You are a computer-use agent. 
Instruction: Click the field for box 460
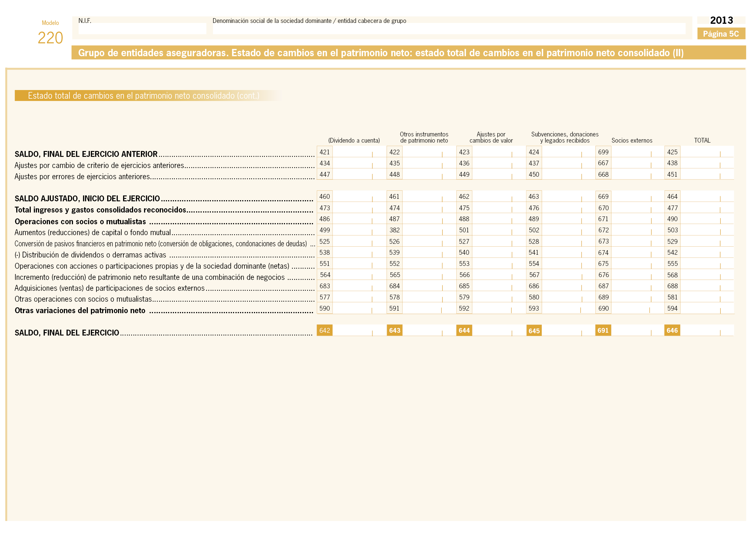point(359,196)
